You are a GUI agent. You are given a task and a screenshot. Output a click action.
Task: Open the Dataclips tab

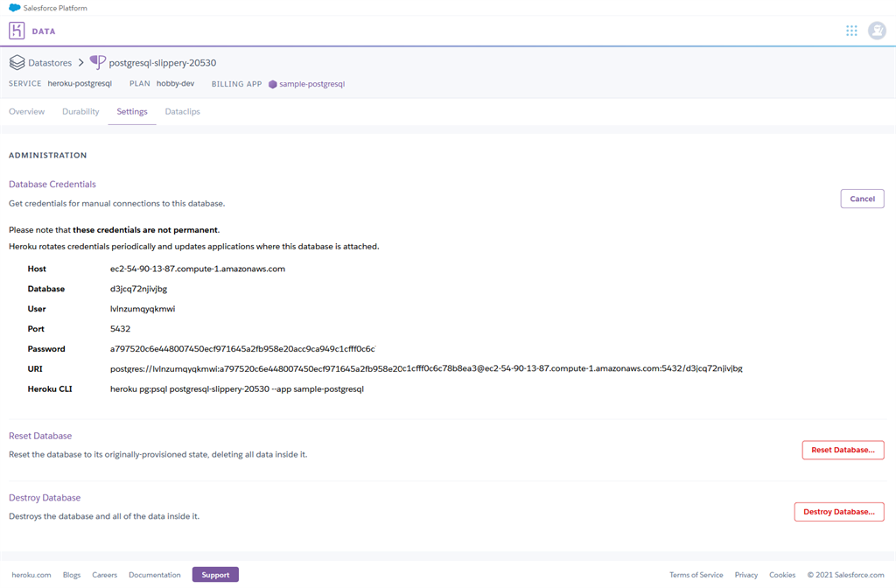pos(182,111)
